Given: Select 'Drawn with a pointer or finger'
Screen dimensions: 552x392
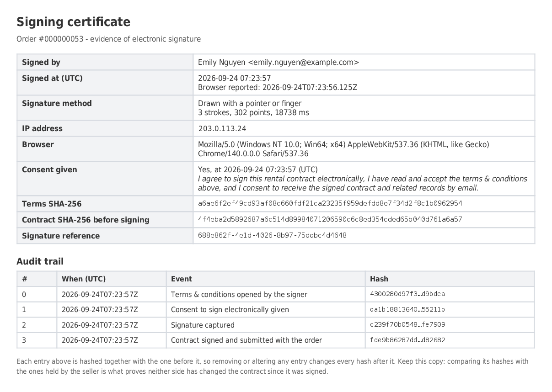Looking at the screenshot, I should tap(250, 103).
